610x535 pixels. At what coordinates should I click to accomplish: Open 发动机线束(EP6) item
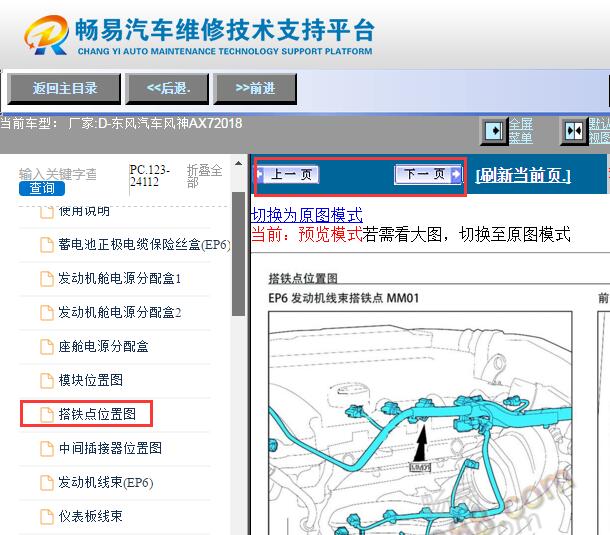[106, 482]
